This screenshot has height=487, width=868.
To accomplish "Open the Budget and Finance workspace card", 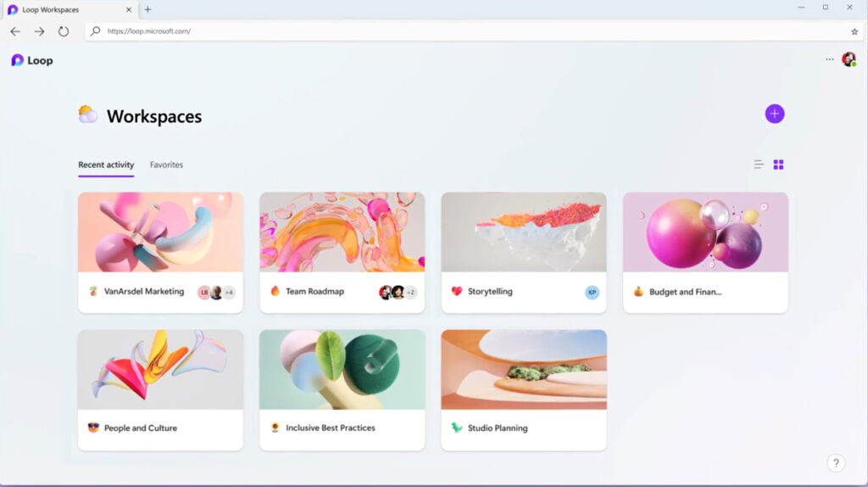I will point(705,253).
